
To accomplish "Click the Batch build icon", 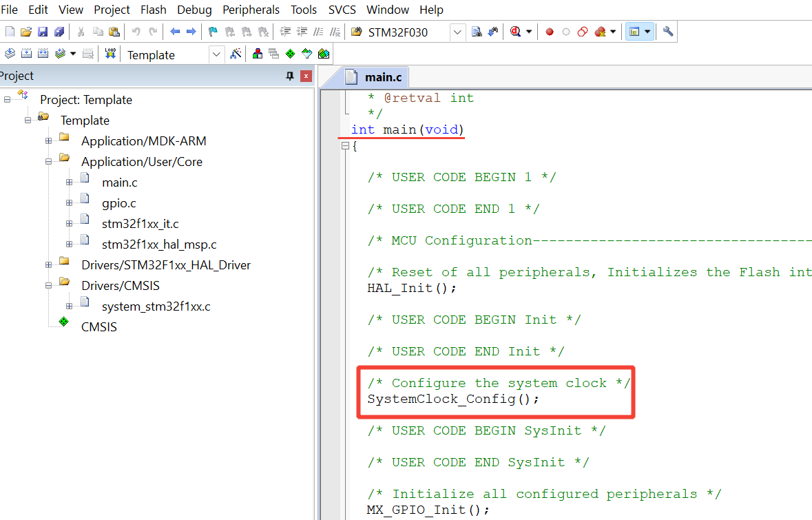I will click(x=60, y=53).
